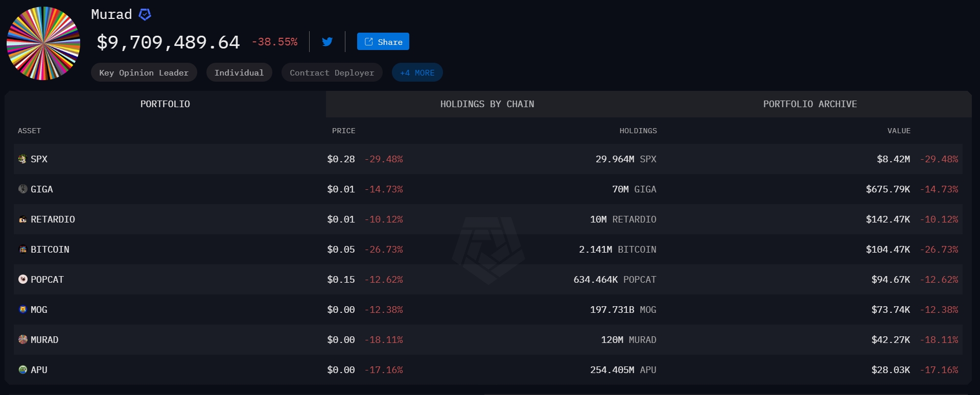Click the colorful Murad profile avatar
The width and height of the screenshot is (980, 395).
(43, 43)
